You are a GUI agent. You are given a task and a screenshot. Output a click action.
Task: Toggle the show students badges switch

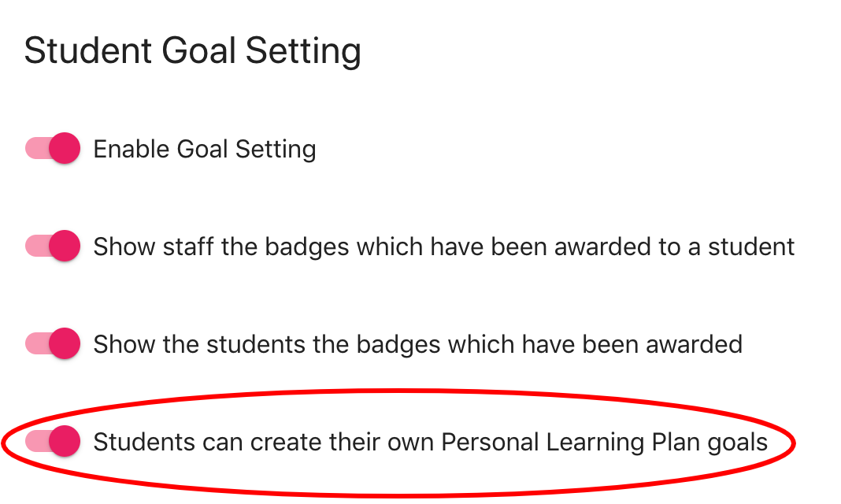pos(53,344)
